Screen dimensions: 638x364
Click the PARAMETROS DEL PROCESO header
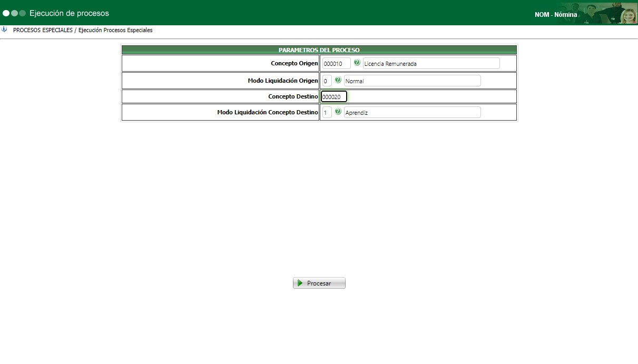(319, 50)
